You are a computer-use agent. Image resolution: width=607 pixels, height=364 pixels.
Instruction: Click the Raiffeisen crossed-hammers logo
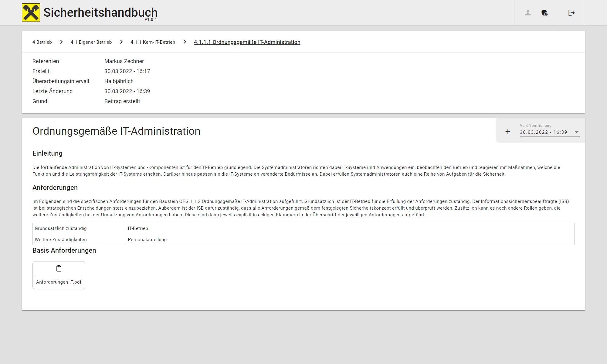31,13
